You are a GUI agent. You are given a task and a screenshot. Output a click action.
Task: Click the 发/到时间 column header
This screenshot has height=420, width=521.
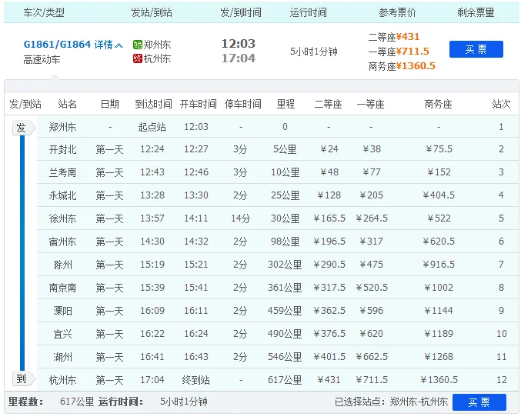tap(242, 13)
